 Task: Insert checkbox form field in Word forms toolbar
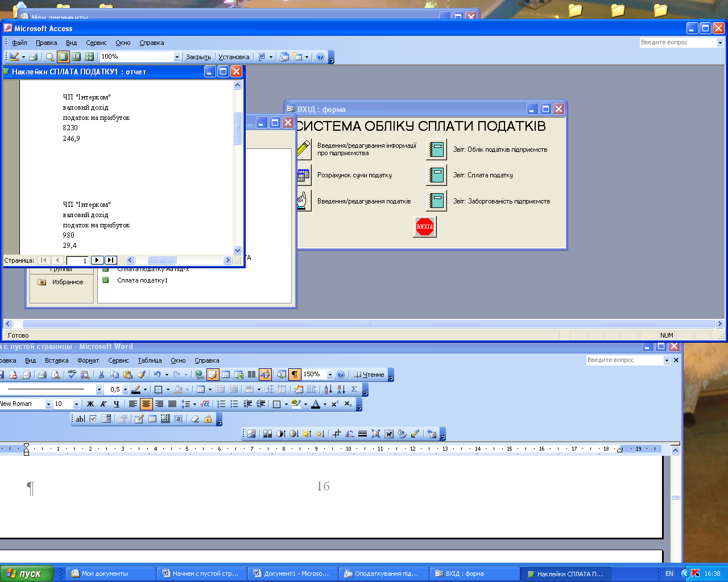click(93, 419)
